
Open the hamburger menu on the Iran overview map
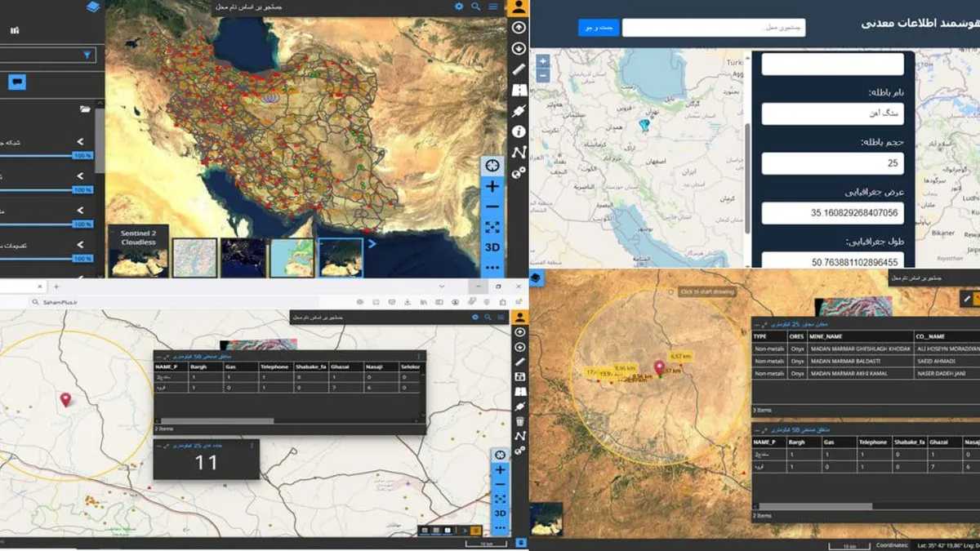click(493, 7)
